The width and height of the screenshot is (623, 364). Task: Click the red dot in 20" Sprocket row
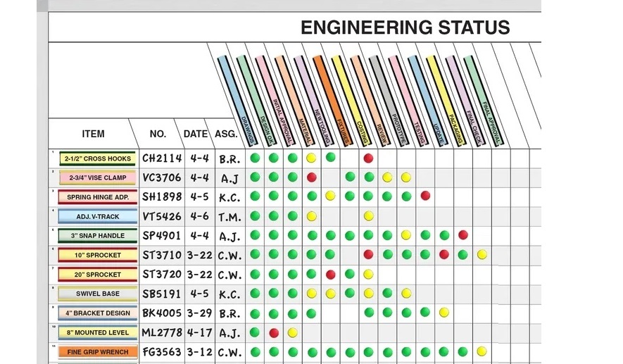click(330, 274)
